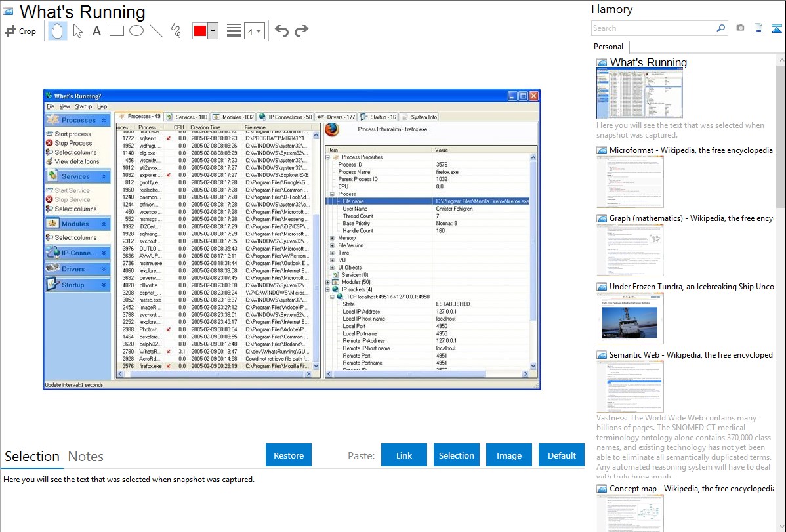Collapse the Modules sidebar section
Image resolution: width=786 pixels, height=532 pixels.
pos(104,224)
